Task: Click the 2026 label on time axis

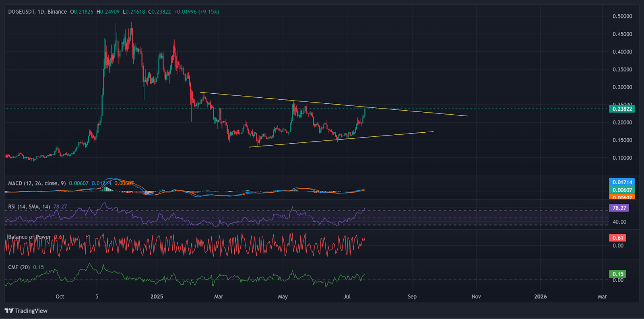Action: coord(541,296)
